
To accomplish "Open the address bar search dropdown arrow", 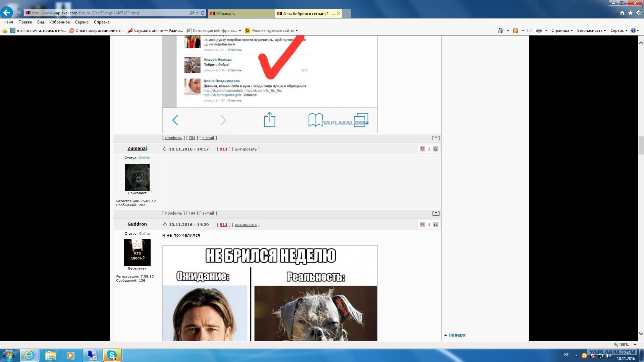I will [x=197, y=13].
